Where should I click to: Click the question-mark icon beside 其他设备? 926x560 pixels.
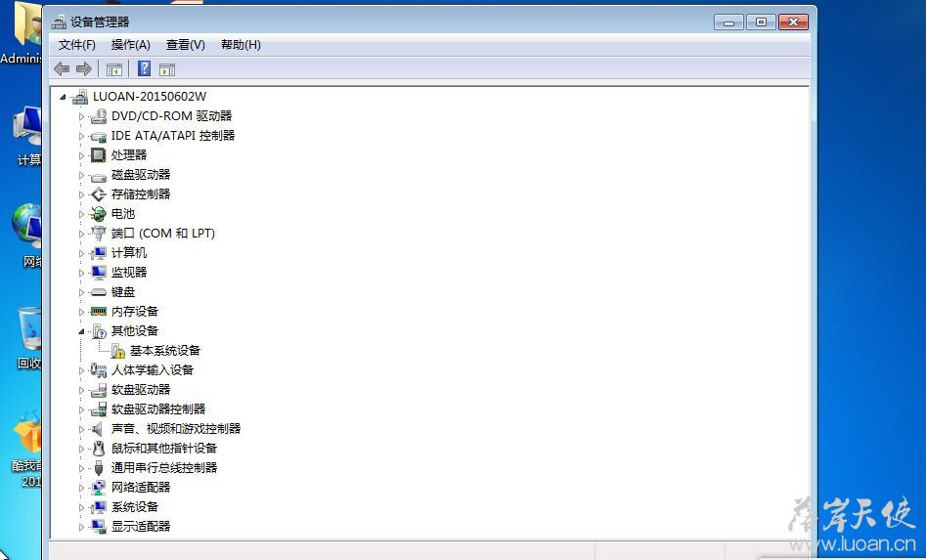tap(99, 331)
